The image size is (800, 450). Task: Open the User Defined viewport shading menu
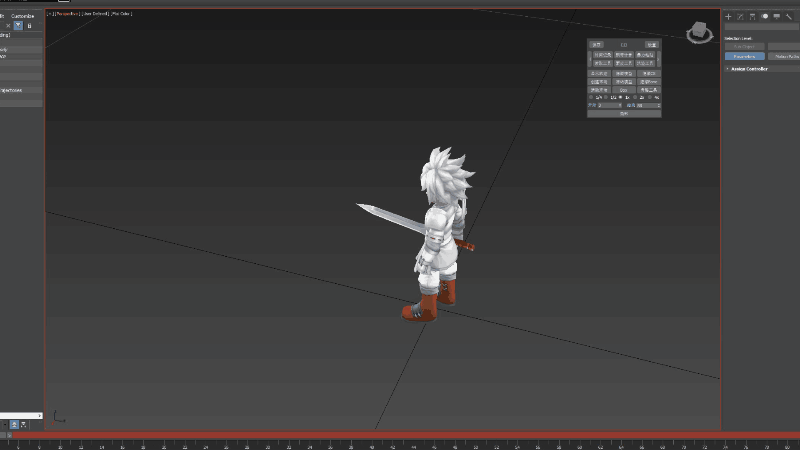coord(95,14)
